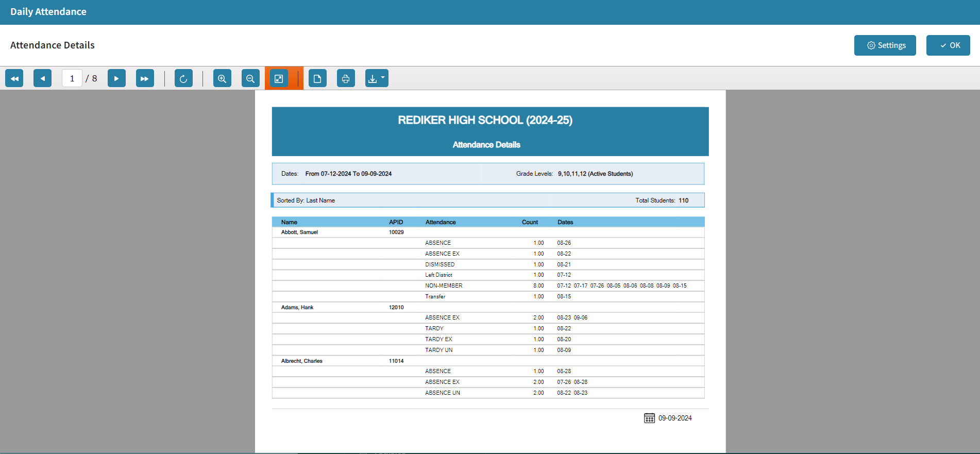Zoom out of the report
The image size is (980, 454).
tap(250, 78)
